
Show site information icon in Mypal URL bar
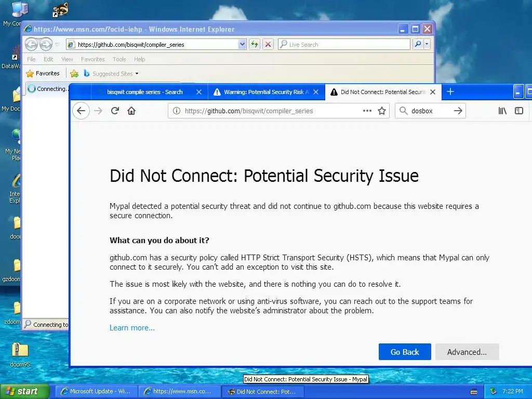click(177, 111)
